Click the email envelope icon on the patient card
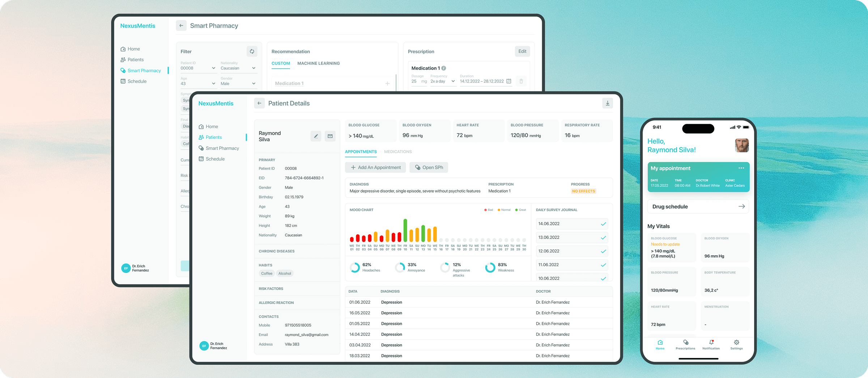Image resolution: width=868 pixels, height=378 pixels. tap(330, 136)
